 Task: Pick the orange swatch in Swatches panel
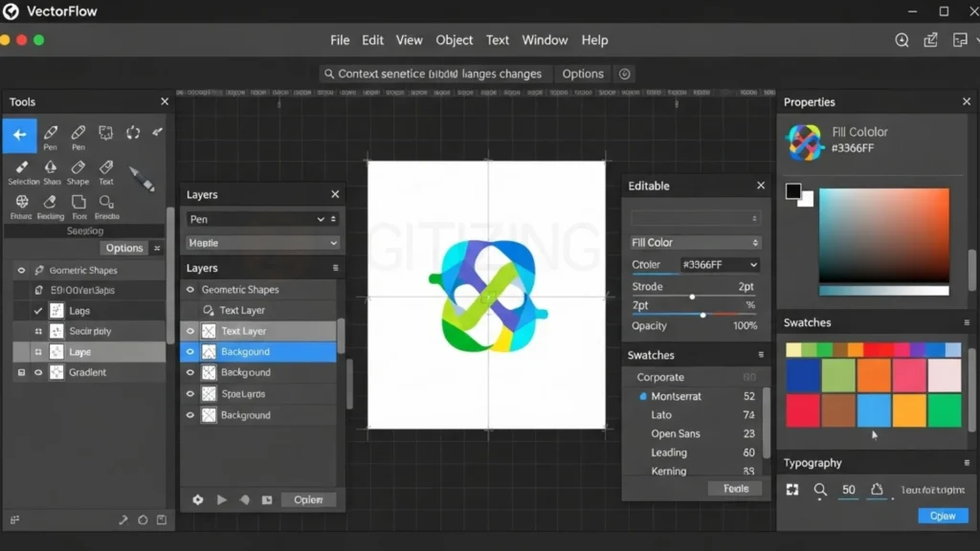point(873,376)
